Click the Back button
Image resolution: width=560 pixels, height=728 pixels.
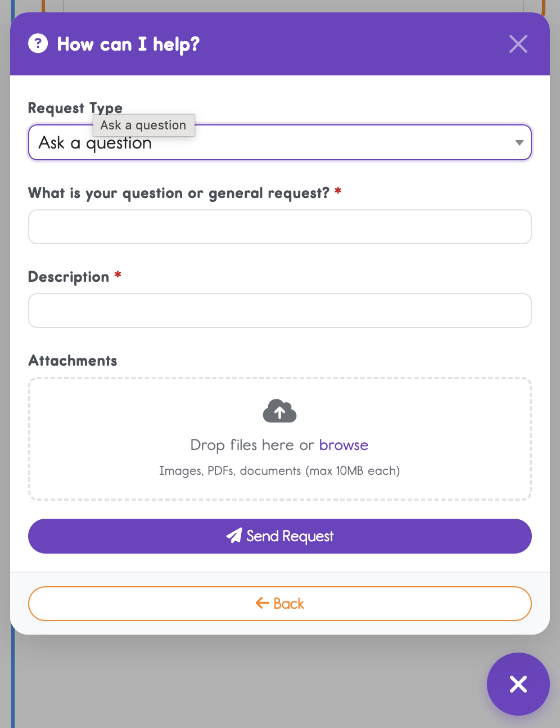coord(279,603)
